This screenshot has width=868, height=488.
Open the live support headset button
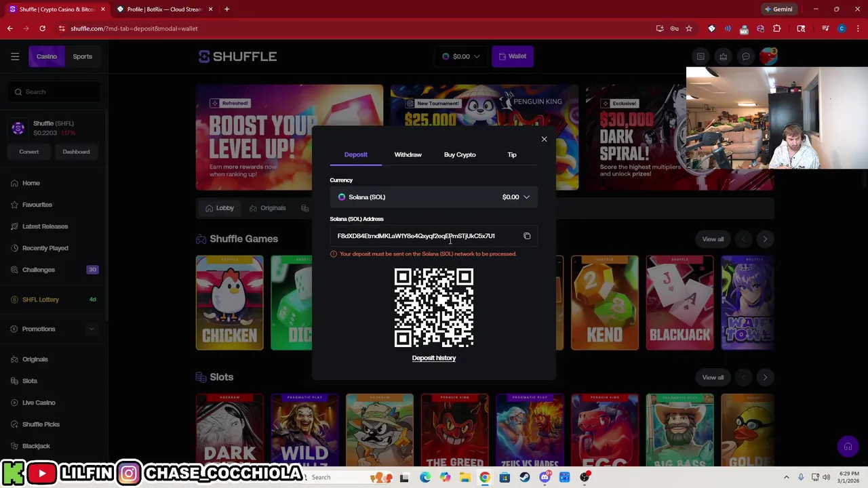[x=848, y=447]
